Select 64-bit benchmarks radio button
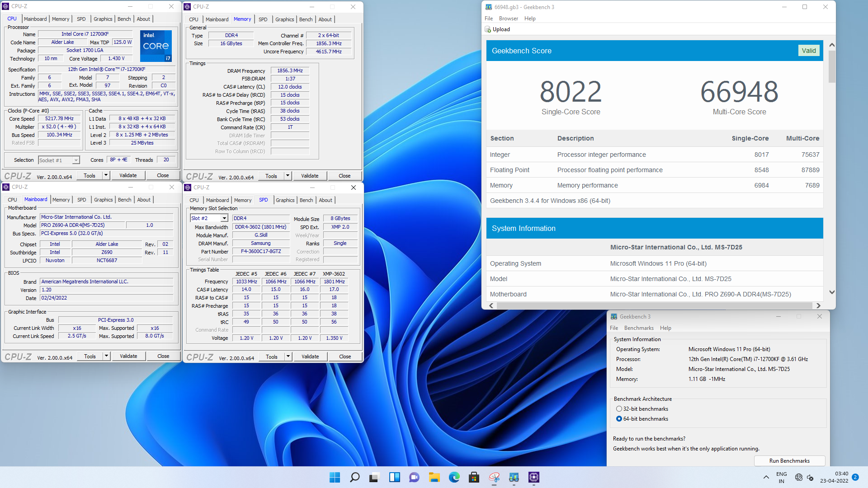Image resolution: width=868 pixels, height=488 pixels. point(619,419)
